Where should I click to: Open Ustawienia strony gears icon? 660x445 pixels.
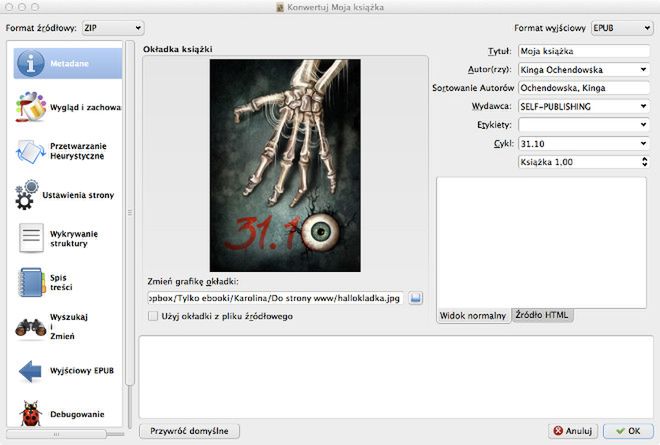coord(27,195)
